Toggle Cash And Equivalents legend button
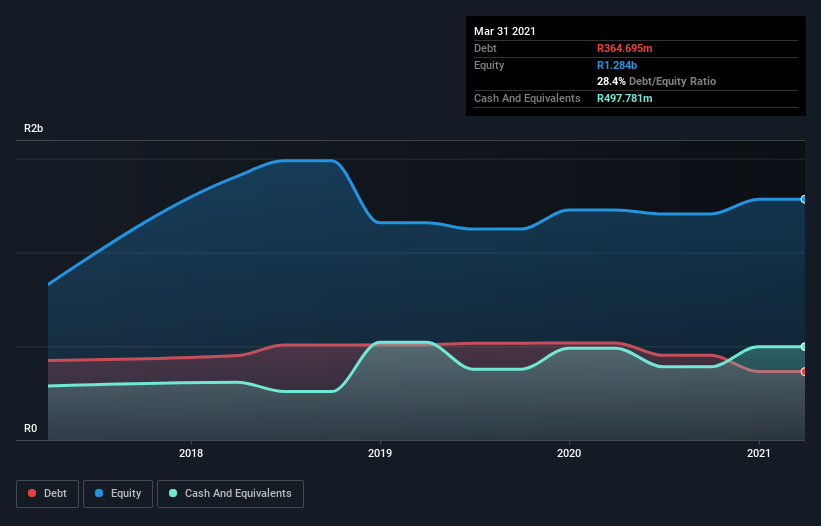The image size is (821, 526). [x=230, y=494]
